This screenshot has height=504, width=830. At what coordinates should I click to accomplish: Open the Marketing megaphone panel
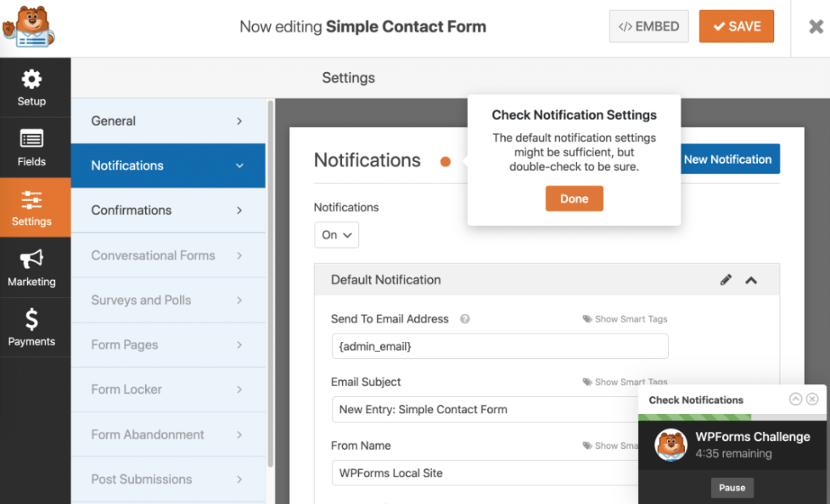32,267
